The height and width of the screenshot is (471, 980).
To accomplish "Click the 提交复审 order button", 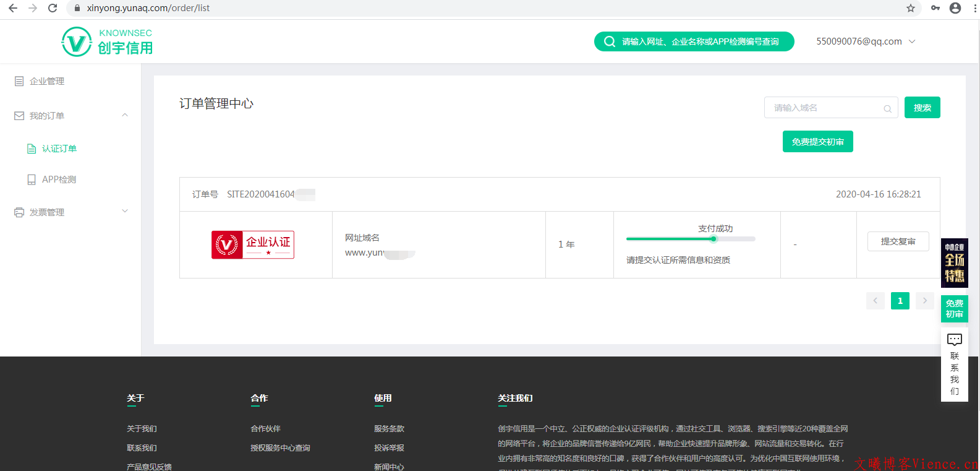I will point(898,241).
